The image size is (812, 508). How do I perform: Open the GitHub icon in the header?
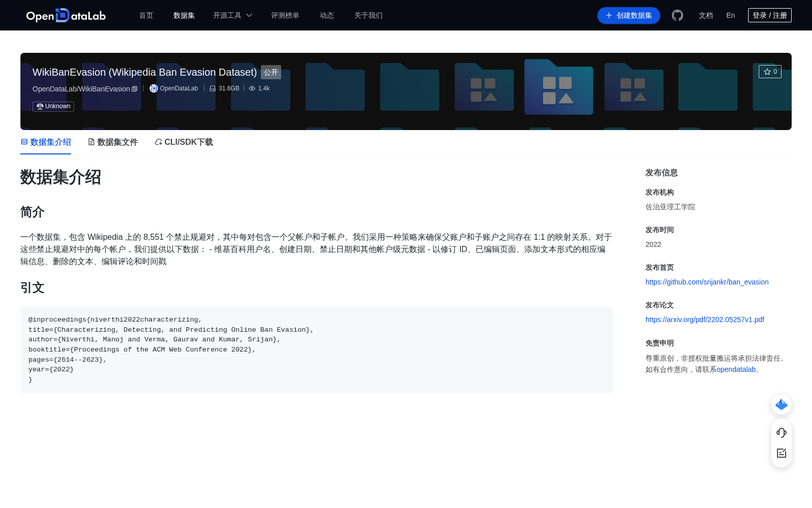pos(678,15)
